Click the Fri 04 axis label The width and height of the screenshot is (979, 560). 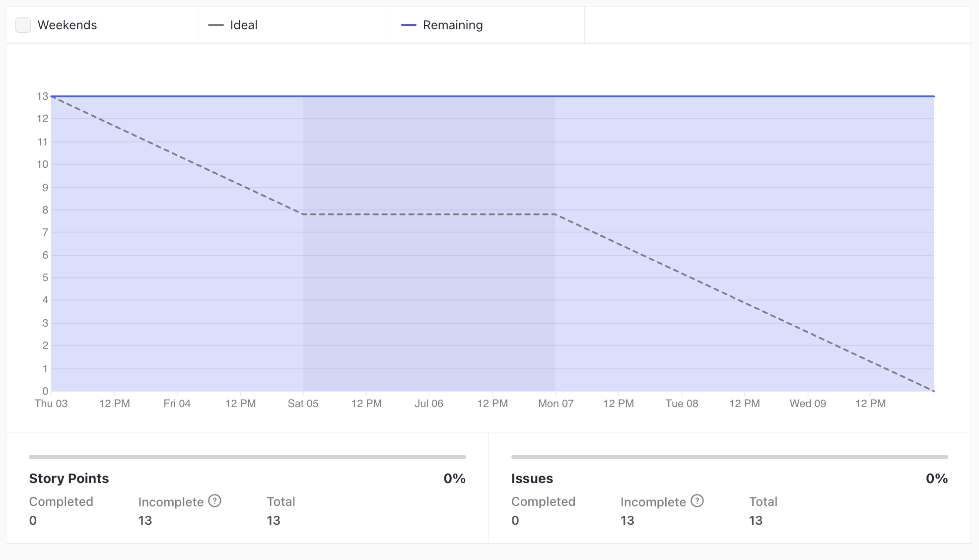click(177, 404)
